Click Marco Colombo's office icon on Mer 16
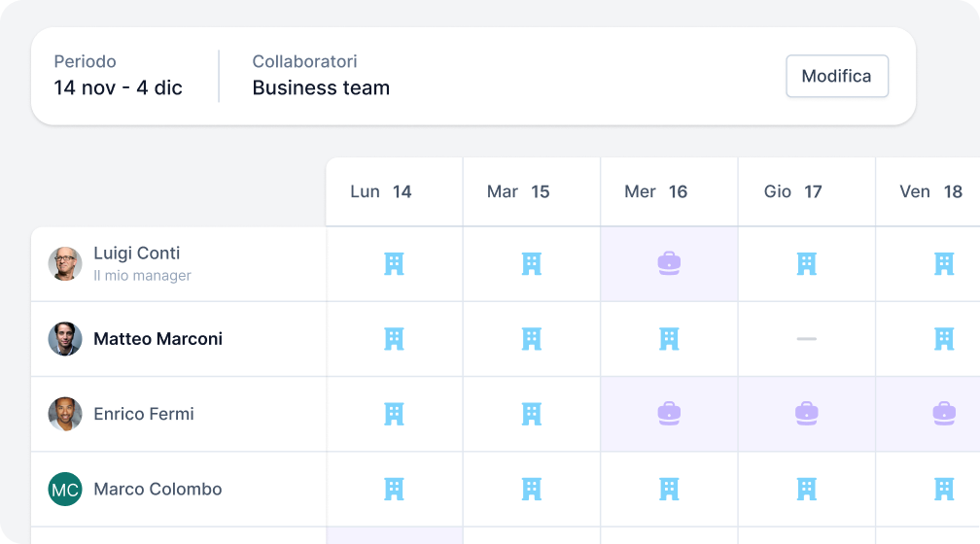Viewport: 980px width, 544px height. tap(669, 489)
